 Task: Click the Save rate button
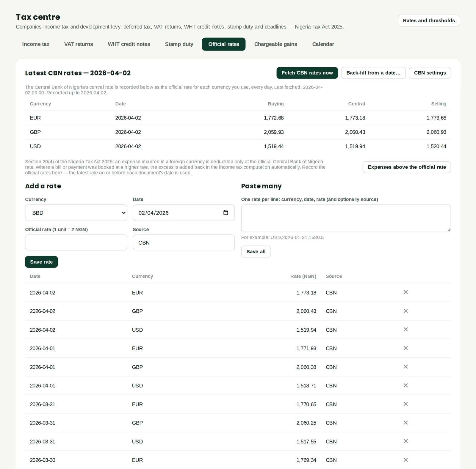coord(41,262)
